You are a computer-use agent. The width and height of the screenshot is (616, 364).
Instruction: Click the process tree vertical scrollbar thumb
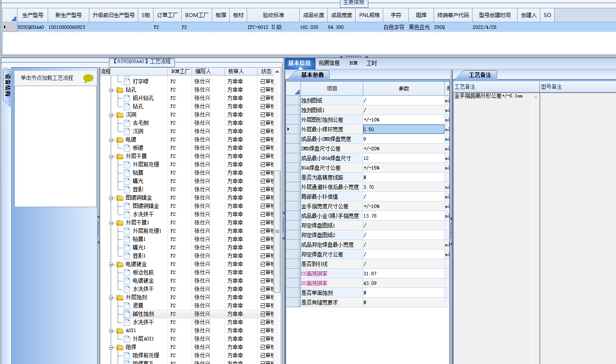tap(277, 231)
